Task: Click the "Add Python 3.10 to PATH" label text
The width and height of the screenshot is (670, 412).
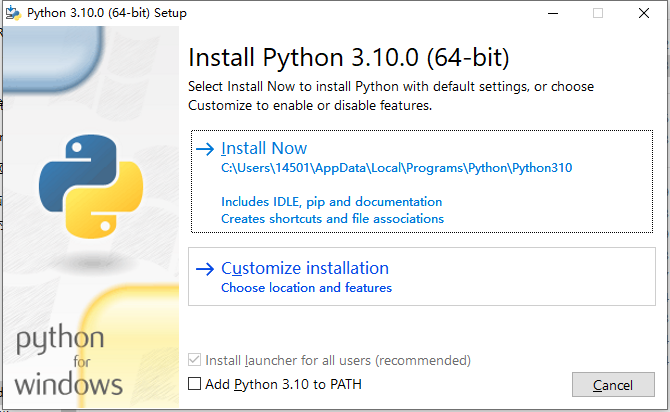Action: [x=283, y=384]
